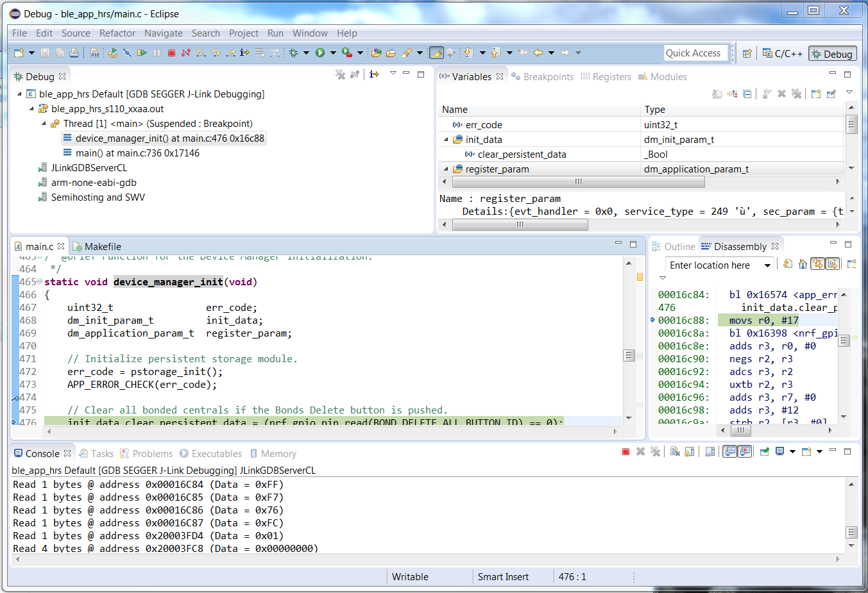Click the Print toolbar icon
The image size is (868, 593).
pyautogui.click(x=74, y=53)
